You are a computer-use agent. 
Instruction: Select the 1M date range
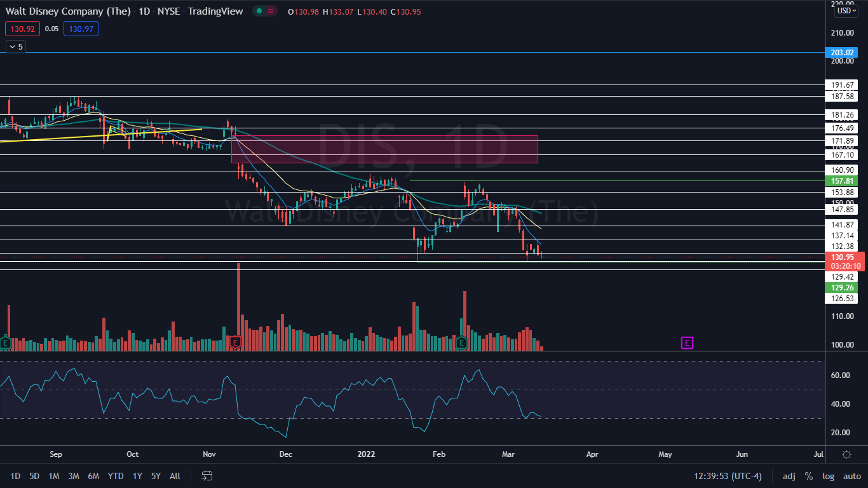(x=54, y=476)
